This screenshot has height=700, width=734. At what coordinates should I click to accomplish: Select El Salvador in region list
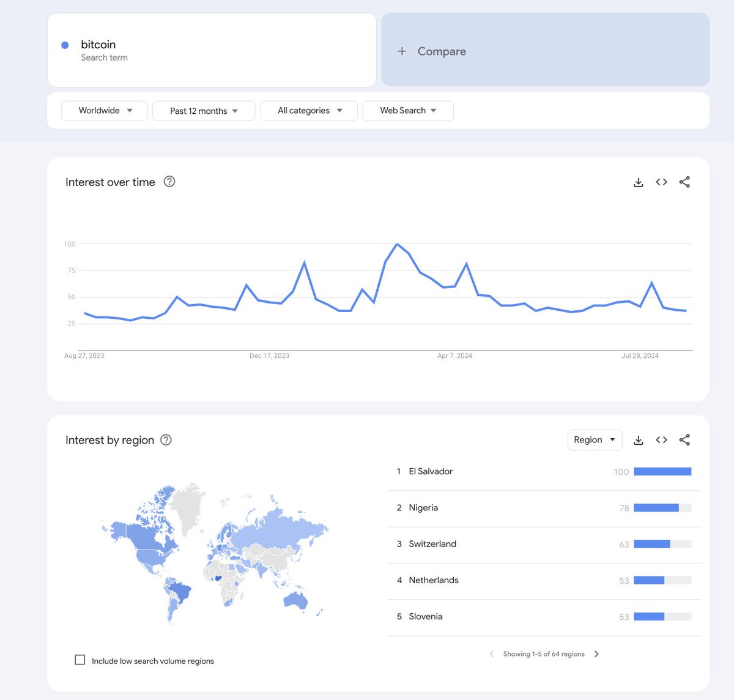(544, 472)
